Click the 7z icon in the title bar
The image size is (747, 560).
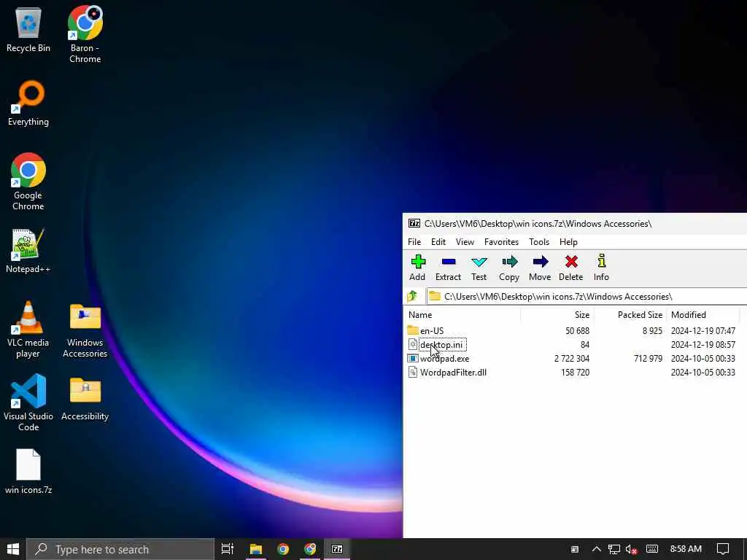[x=414, y=223]
